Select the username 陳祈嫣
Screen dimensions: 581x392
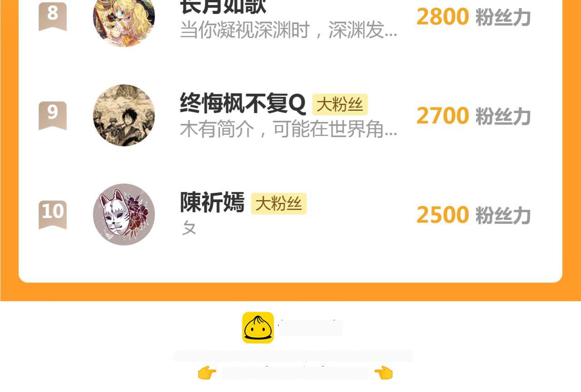tap(212, 202)
